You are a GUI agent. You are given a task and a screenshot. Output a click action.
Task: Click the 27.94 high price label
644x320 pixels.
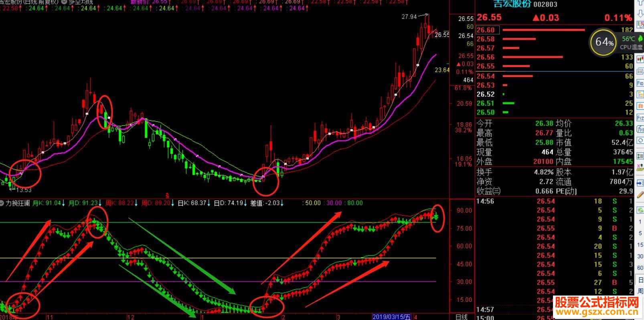tap(409, 17)
